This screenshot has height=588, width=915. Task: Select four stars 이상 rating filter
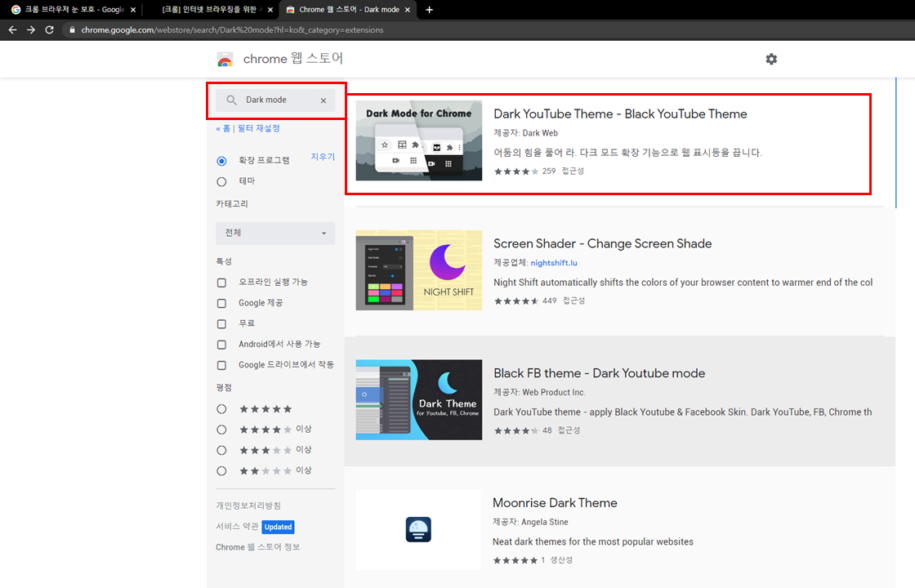pos(221,430)
